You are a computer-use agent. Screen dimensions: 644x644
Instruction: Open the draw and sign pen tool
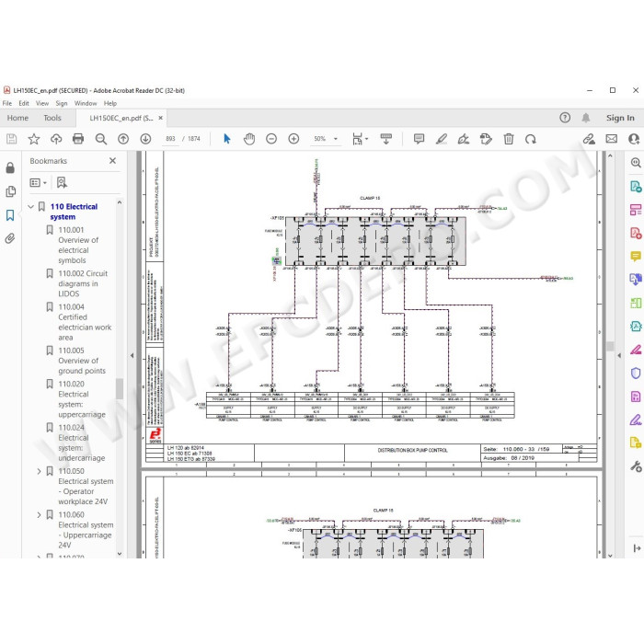coord(464,139)
